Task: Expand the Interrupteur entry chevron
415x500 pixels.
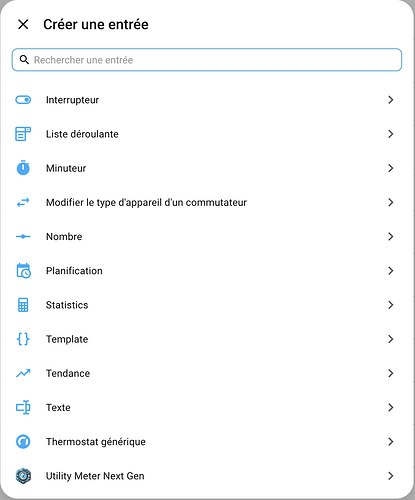Action: [x=391, y=100]
